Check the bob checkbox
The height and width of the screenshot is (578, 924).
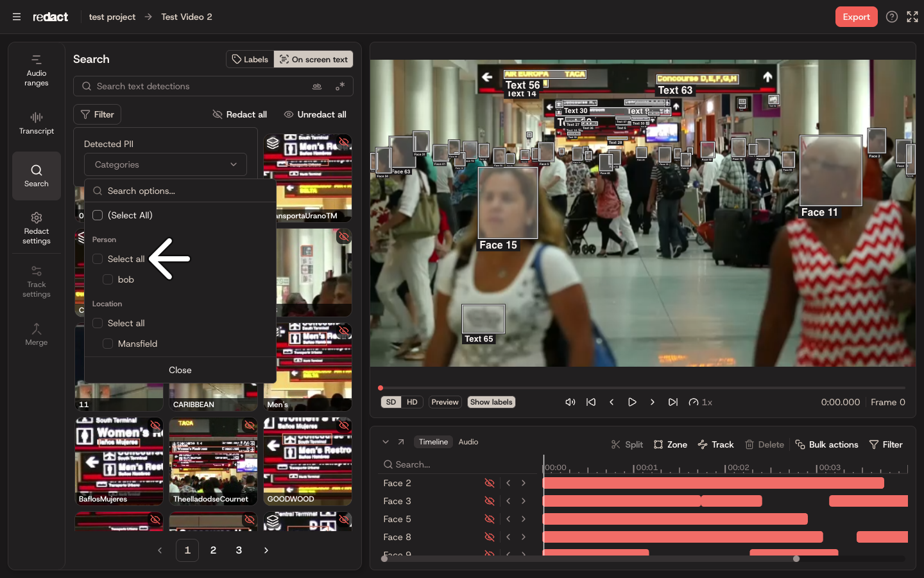point(108,279)
